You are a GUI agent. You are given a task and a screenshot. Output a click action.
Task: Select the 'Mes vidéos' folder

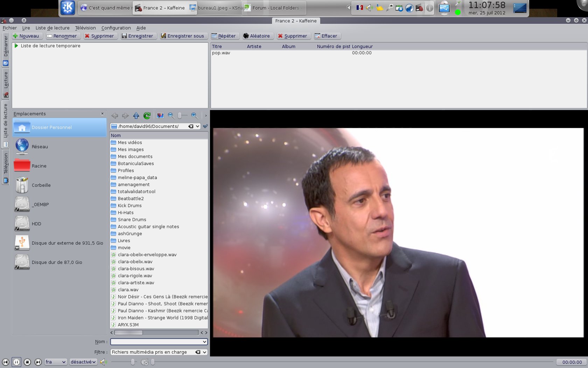[x=130, y=143]
